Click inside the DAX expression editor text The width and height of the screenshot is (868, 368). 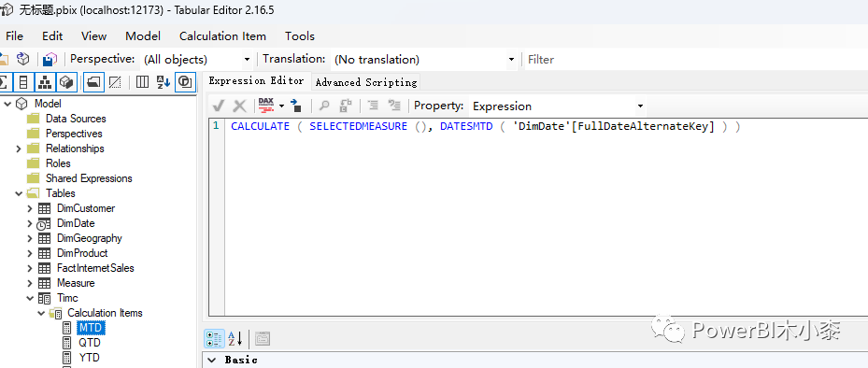pos(485,126)
